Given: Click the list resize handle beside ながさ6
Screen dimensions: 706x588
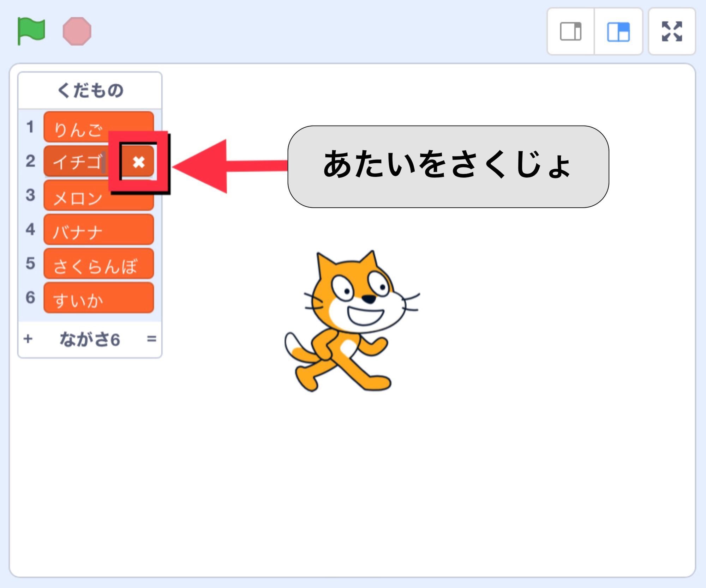Looking at the screenshot, I should (151, 339).
